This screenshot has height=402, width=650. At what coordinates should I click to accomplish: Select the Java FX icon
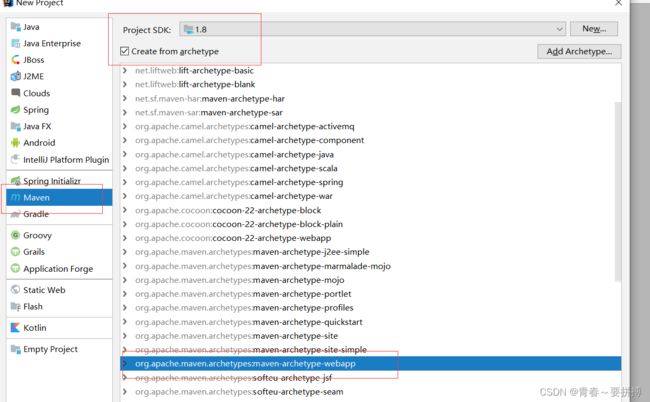click(16, 126)
